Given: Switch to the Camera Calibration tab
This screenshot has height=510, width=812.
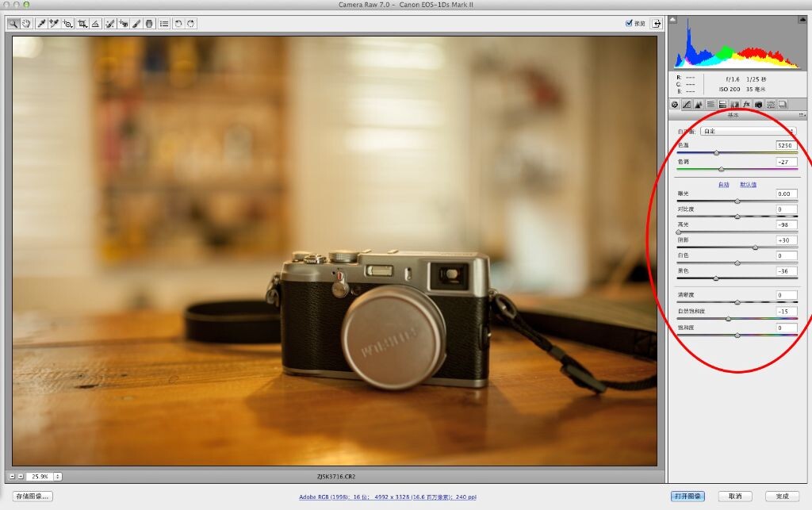Looking at the screenshot, I should pos(758,104).
